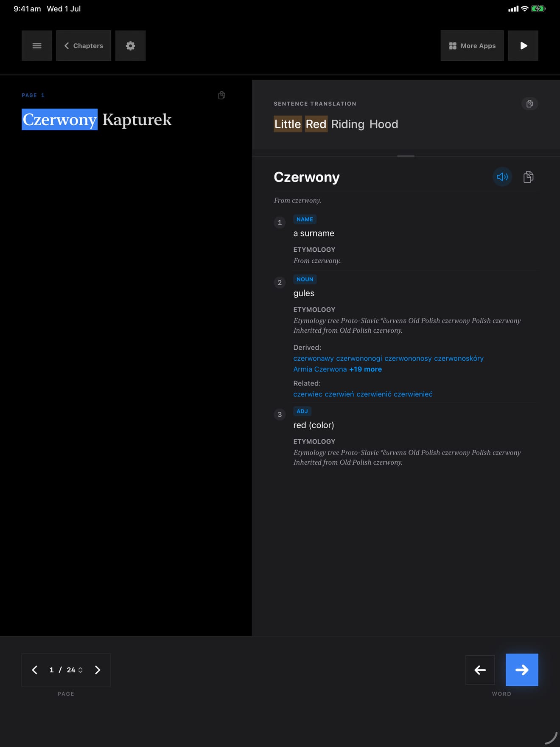Copy the Czerwony dictionary entry

(528, 177)
